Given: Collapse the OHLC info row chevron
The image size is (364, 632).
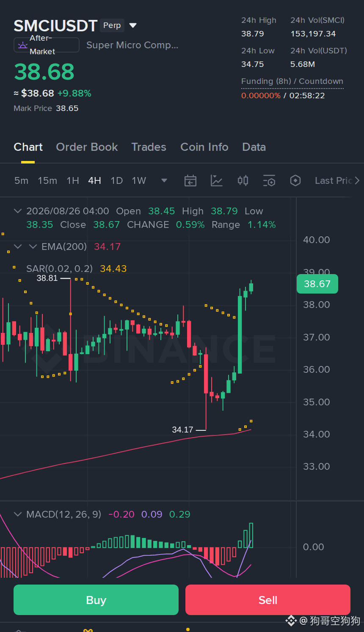Looking at the screenshot, I should click(x=18, y=211).
